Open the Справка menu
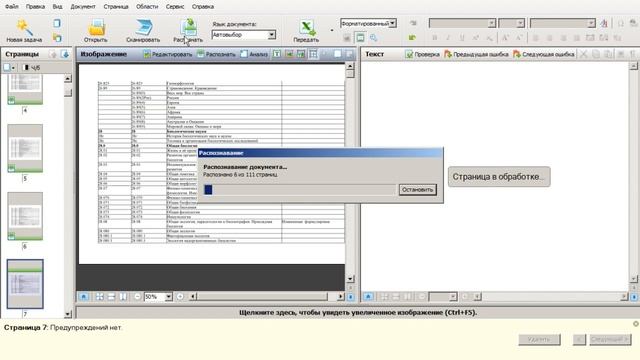Viewport: 640px width, 360px height. coord(202,7)
